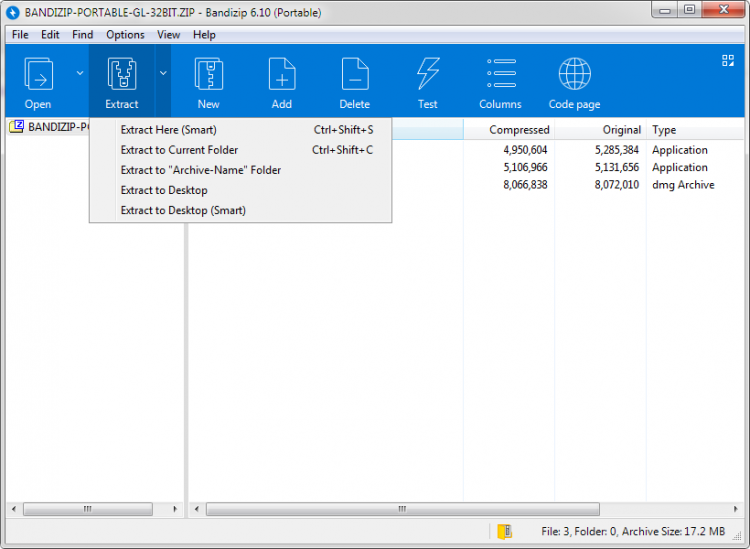Click the Open archive toolbar icon
Screen dimensions: 750x549
pos(38,74)
